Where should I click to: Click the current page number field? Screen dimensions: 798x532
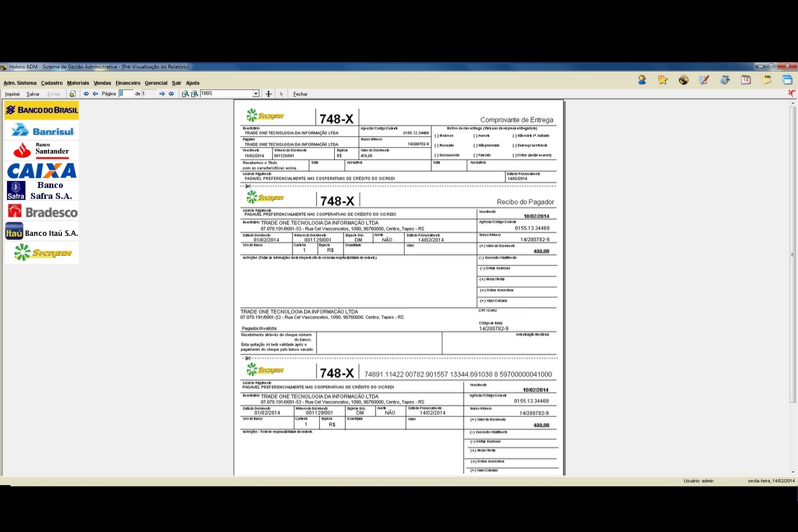126,94
